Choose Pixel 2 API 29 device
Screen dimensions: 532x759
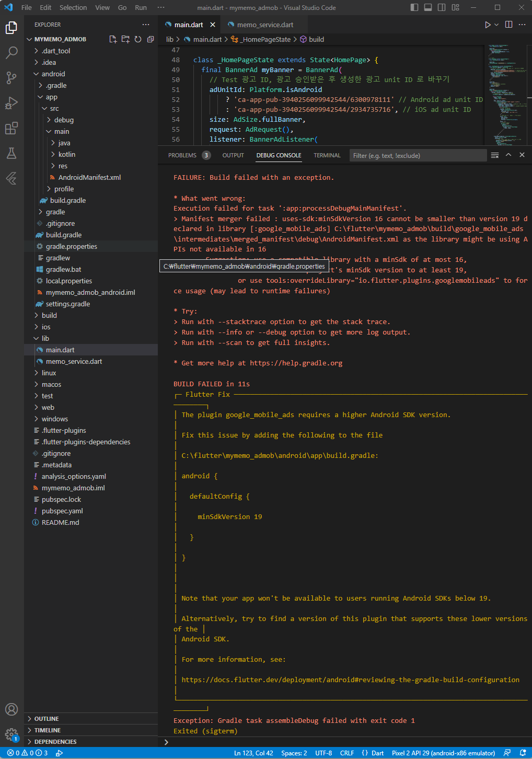click(443, 753)
